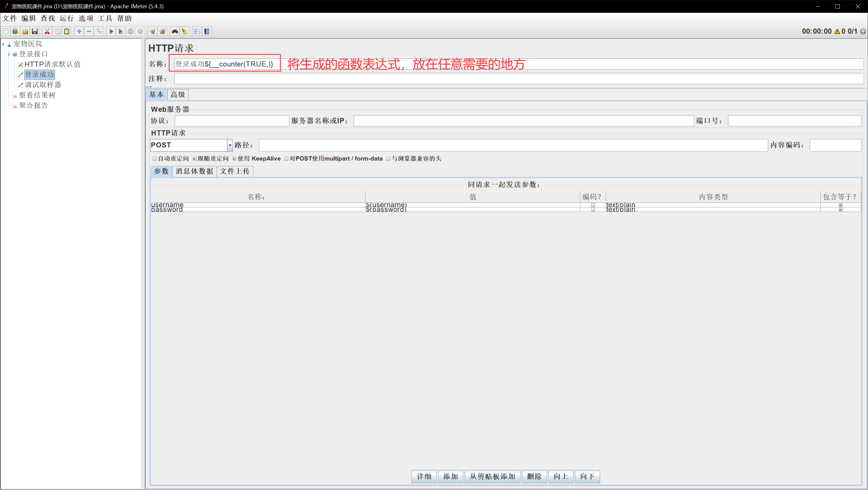Click Start no pauses run icon
Screen dimensions: 868x490
click(121, 31)
